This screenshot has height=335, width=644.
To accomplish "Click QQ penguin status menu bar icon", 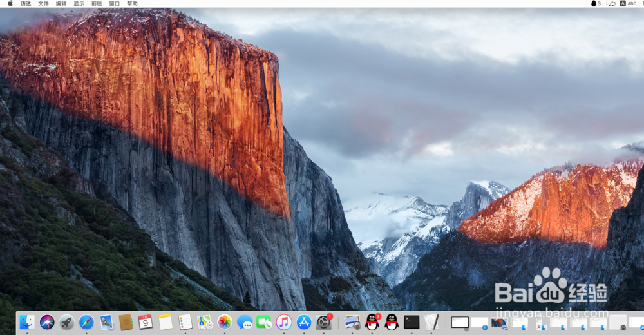I will pos(595,3).
